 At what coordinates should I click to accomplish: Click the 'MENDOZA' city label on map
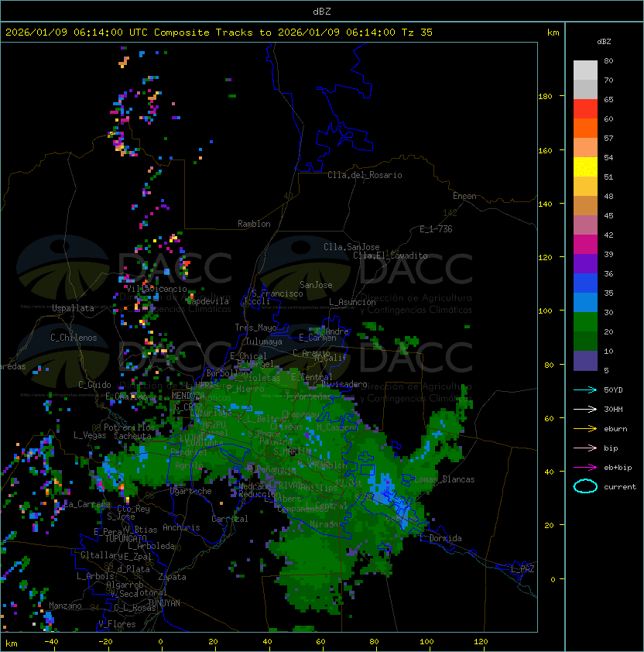(188, 396)
